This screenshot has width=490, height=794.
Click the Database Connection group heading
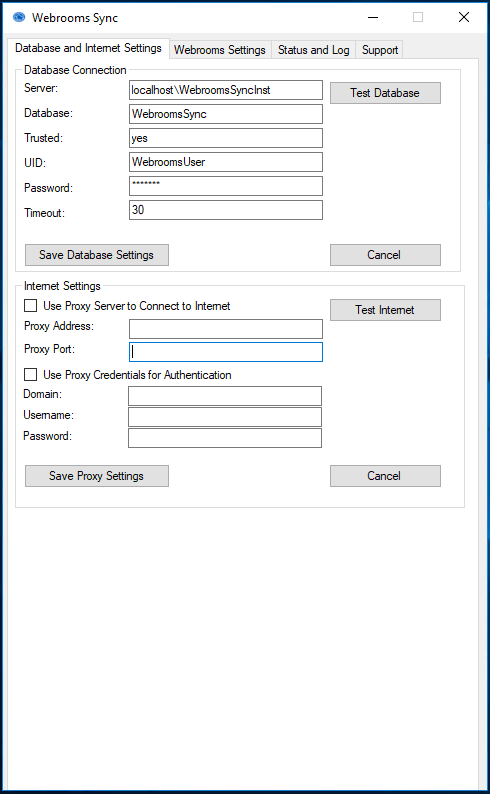click(75, 70)
